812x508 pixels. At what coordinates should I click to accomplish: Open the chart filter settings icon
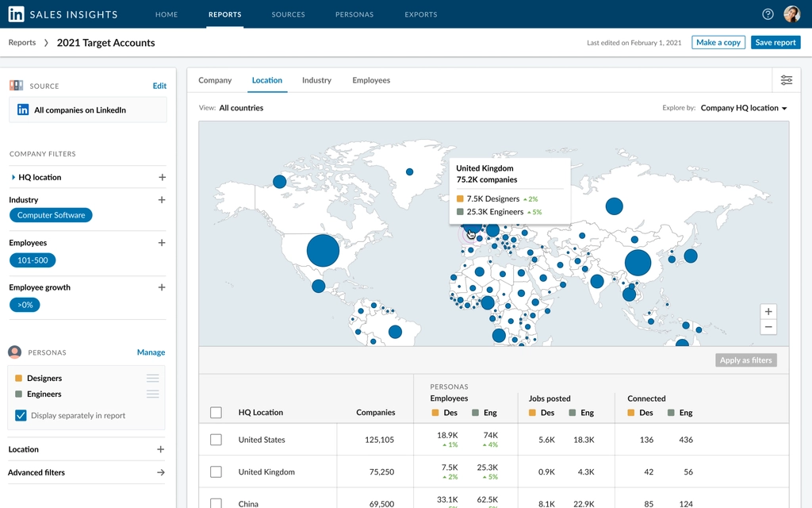click(786, 80)
